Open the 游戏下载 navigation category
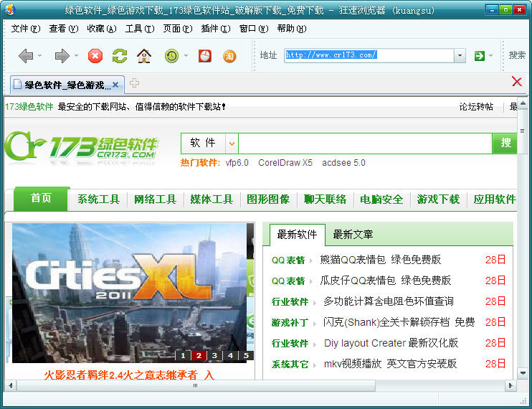Viewport: 532px width, 409px height. (438, 199)
